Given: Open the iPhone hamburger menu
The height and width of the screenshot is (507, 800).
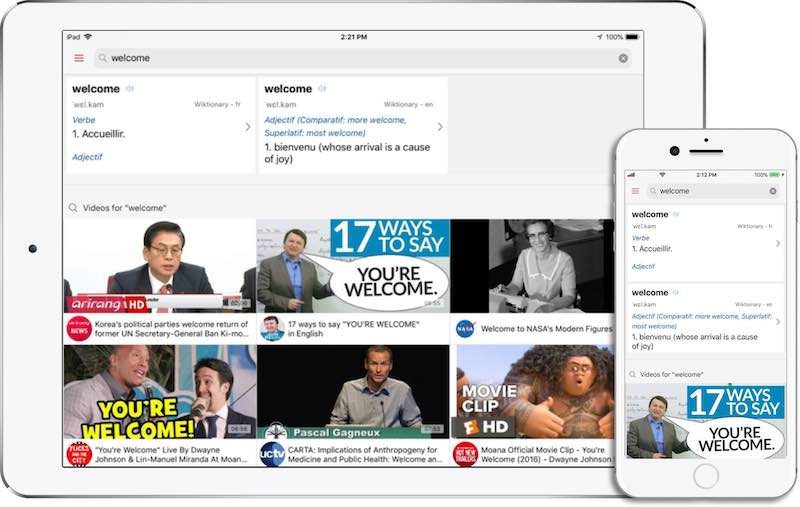Looking at the screenshot, I should click(635, 191).
